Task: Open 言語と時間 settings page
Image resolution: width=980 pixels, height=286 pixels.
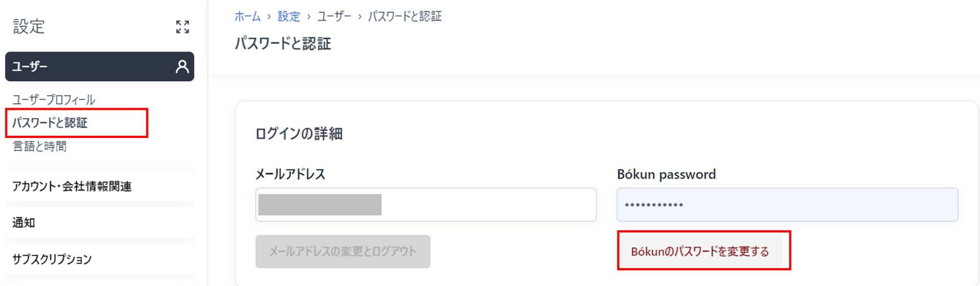Action: click(39, 147)
